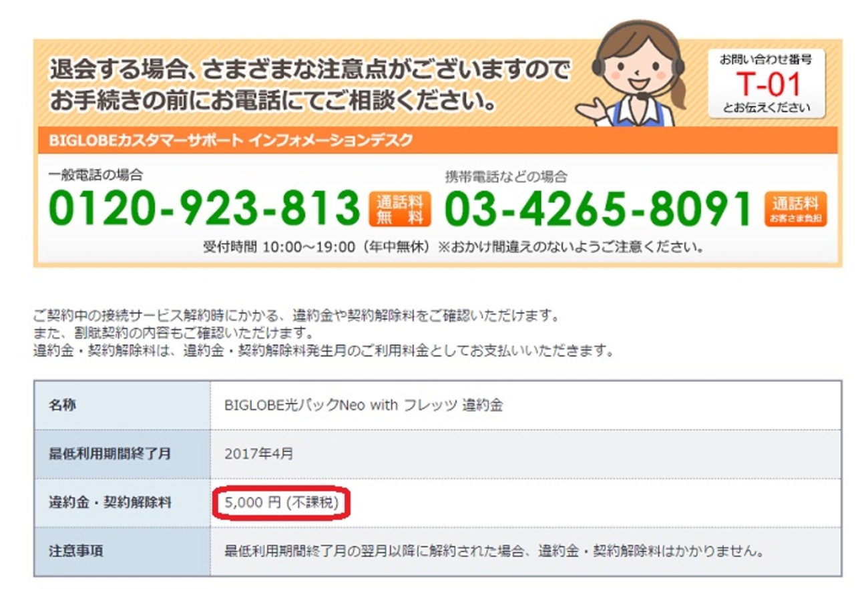Click the orange 通話料無料 badge
The height and width of the screenshot is (589, 868).
pos(399,209)
